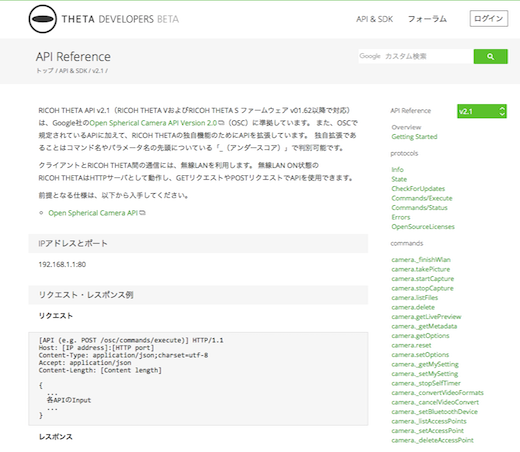520x452 pixels.
Task: Open camera._stopSelfTimer command
Action: pos(426,383)
